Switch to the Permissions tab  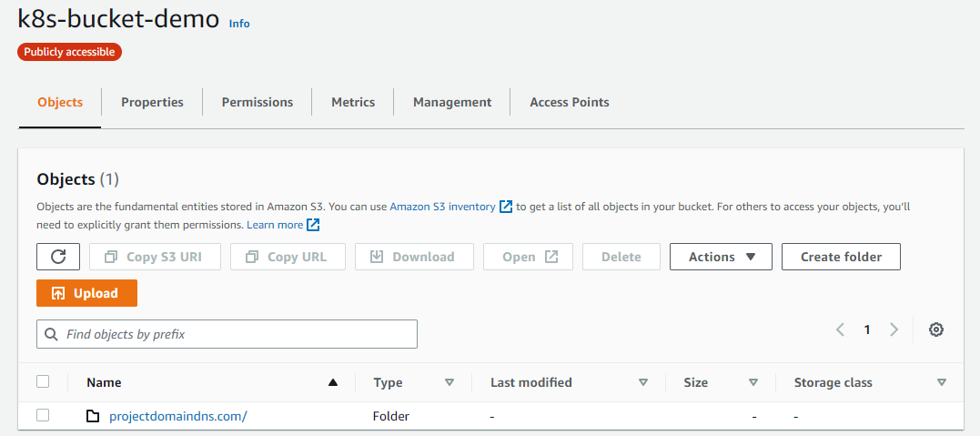tap(258, 102)
